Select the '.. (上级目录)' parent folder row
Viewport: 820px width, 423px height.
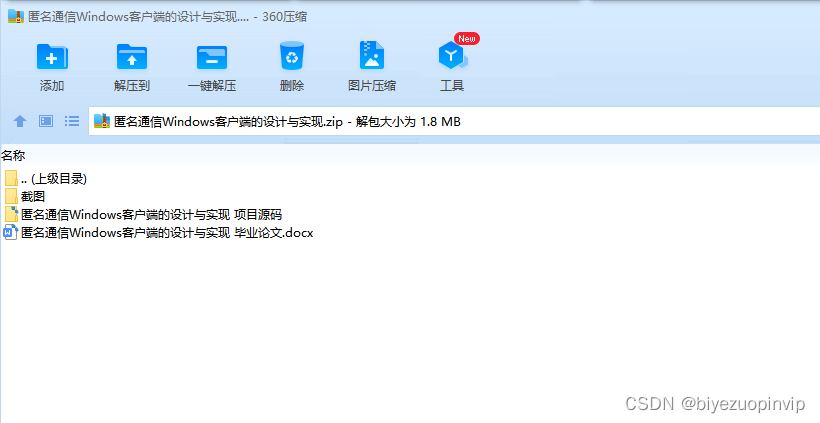[45, 179]
